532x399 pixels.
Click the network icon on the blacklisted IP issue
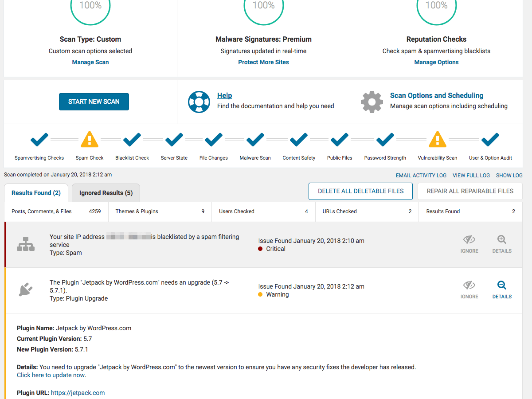tap(26, 244)
